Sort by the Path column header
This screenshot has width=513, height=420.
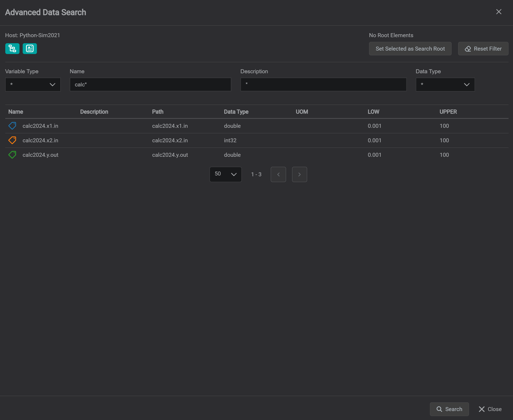point(158,112)
